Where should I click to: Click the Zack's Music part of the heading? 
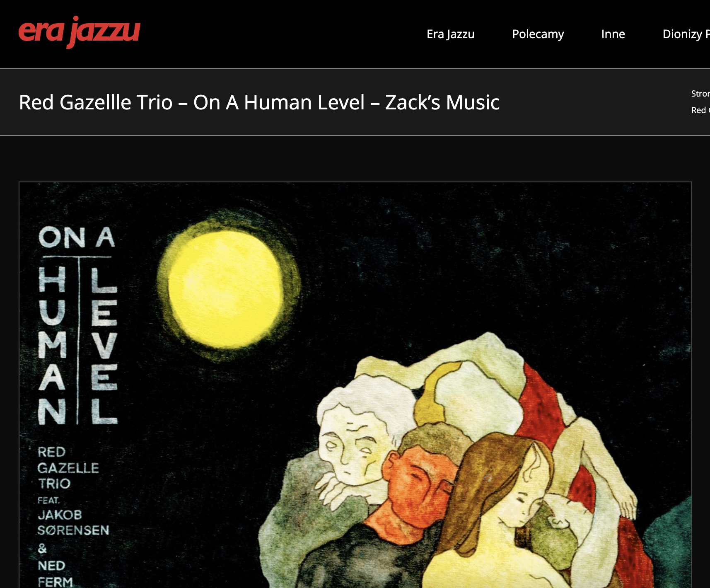[x=442, y=102]
